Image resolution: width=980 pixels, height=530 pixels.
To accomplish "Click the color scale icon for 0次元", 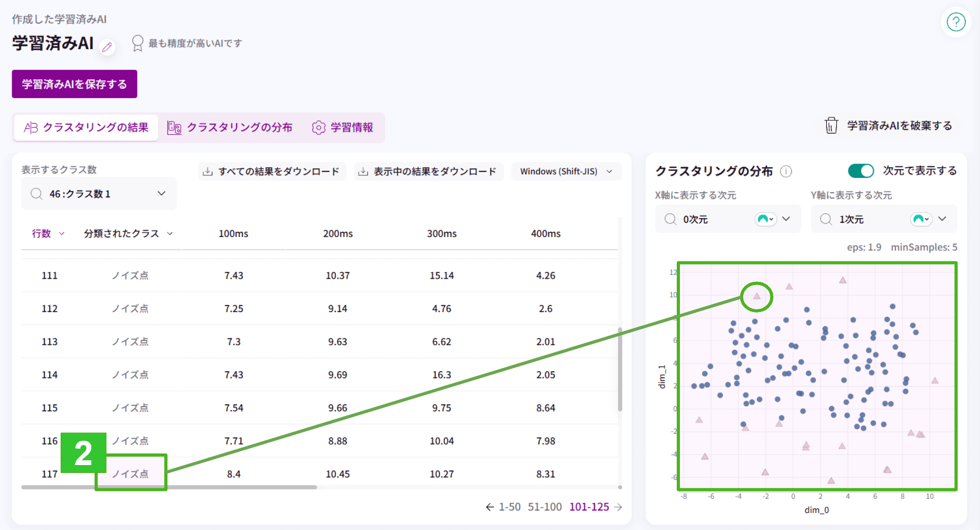I will [x=766, y=219].
